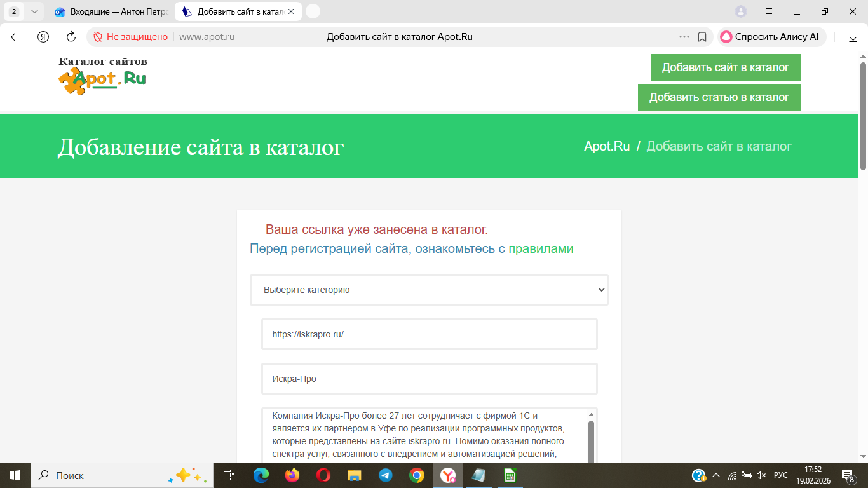Open the blue notepad-style taskbar app

coord(478,475)
